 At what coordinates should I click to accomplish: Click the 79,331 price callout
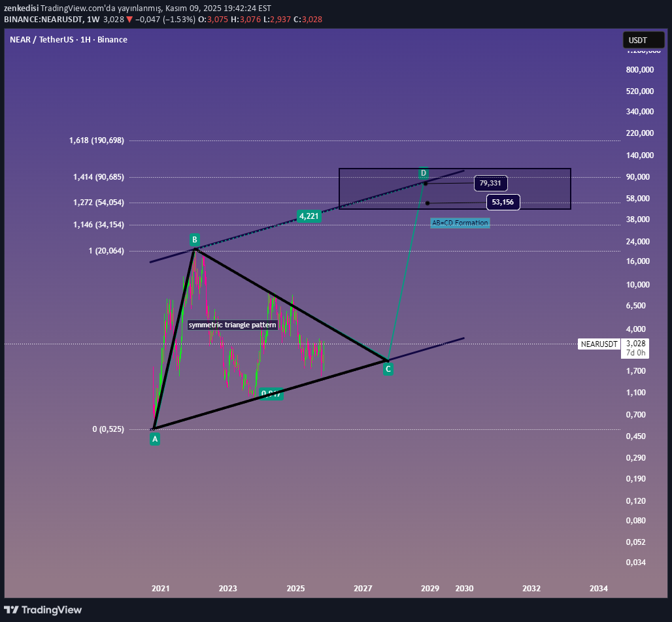(x=491, y=183)
